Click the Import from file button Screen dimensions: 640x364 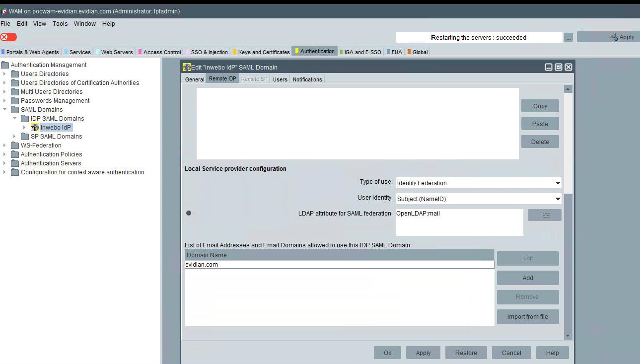click(527, 317)
